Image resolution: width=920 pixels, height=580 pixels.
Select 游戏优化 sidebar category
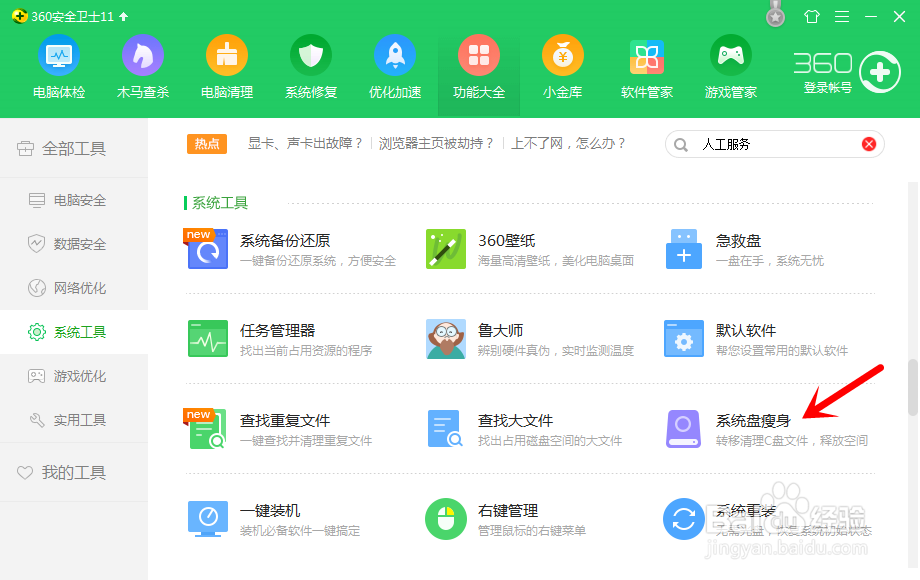[x=74, y=376]
